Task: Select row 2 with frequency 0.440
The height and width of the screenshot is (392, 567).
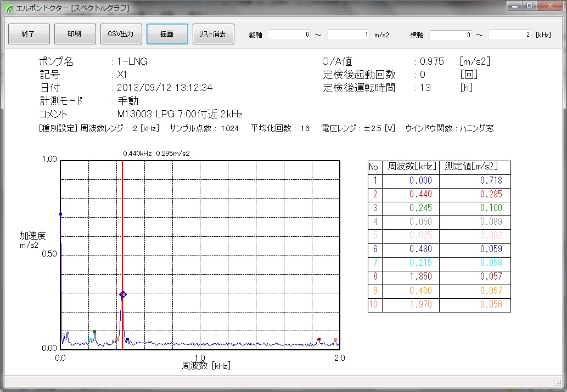Action: click(421, 194)
